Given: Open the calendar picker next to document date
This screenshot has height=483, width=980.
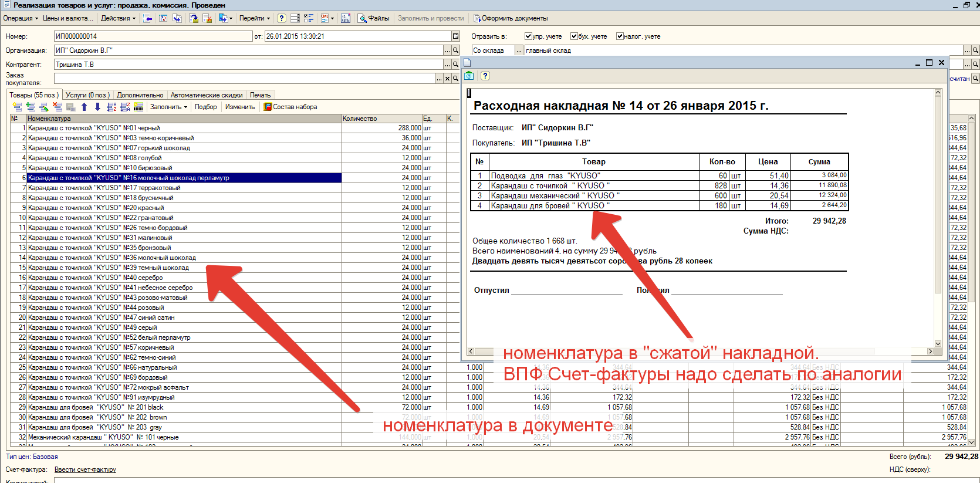Looking at the screenshot, I should point(455,36).
